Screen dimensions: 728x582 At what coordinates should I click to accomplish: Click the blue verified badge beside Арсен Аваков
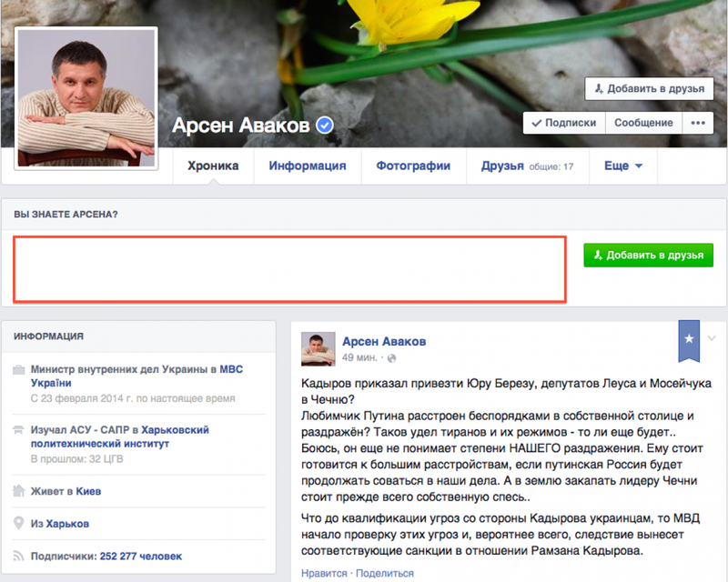click(x=325, y=125)
